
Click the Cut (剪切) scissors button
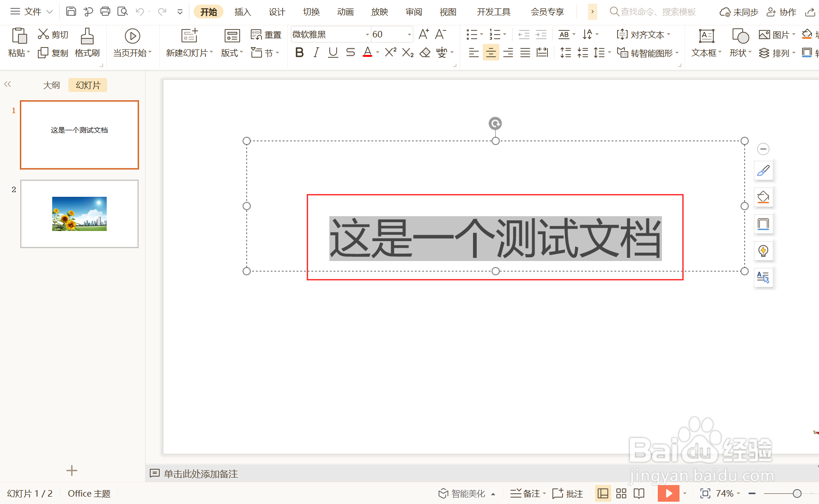tap(53, 35)
